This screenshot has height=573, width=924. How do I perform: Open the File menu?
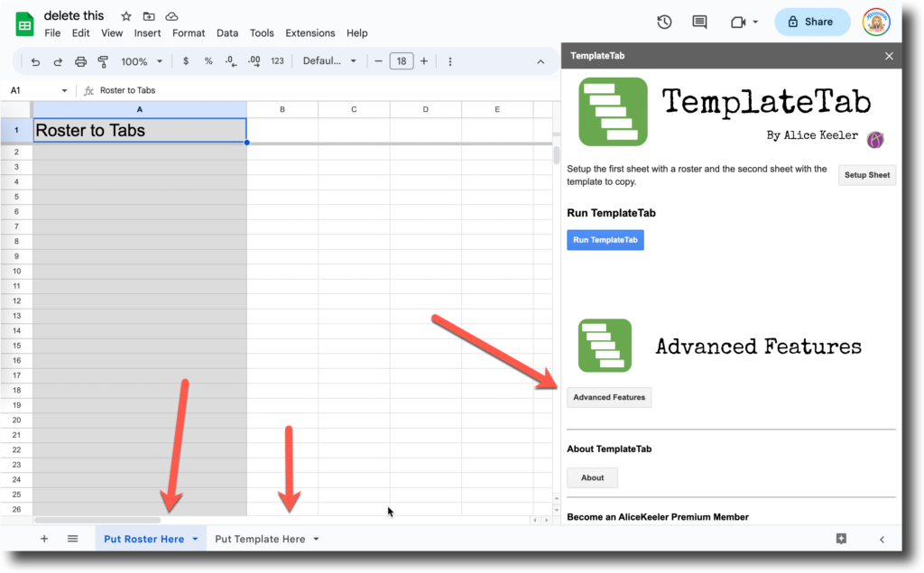52,33
